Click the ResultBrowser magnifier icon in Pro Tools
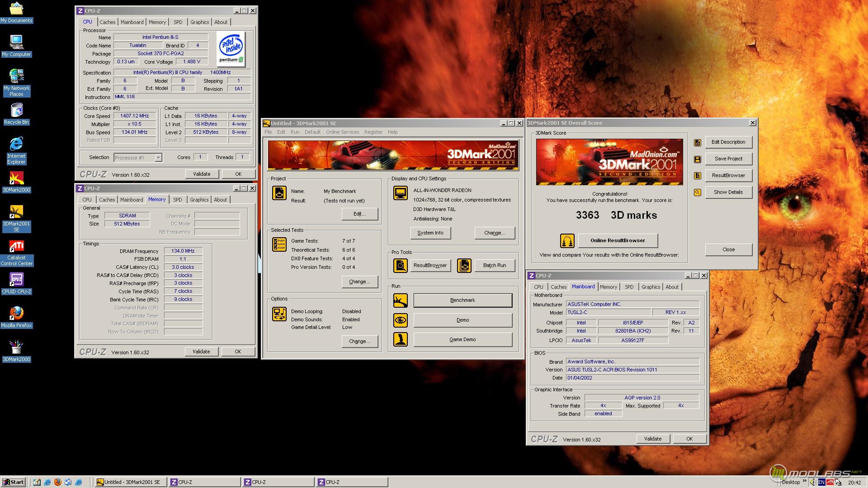Viewport: 868px width, 488px height. 400,266
